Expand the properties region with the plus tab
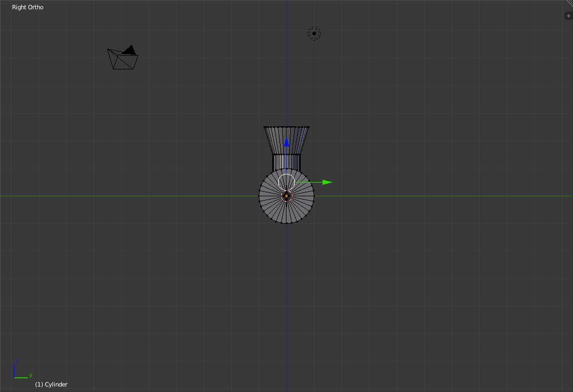Viewport: 573px width, 392px height. (x=568, y=16)
